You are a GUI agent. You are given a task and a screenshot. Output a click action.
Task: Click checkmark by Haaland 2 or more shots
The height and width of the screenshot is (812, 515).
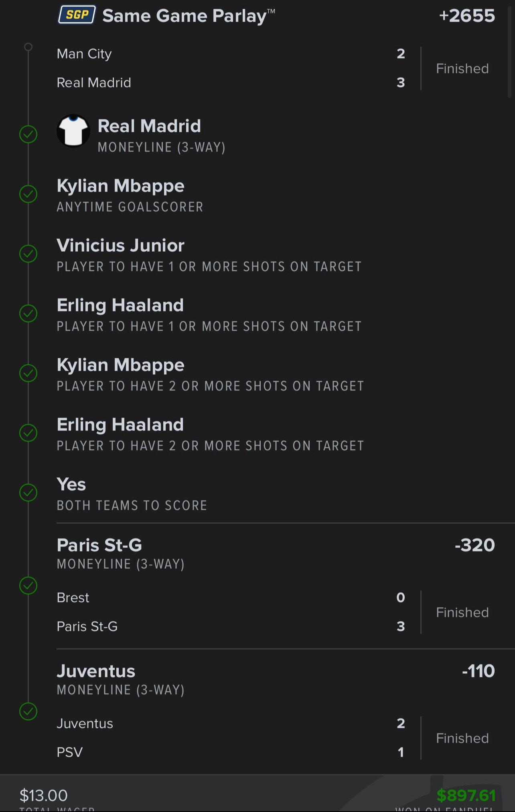(x=28, y=433)
